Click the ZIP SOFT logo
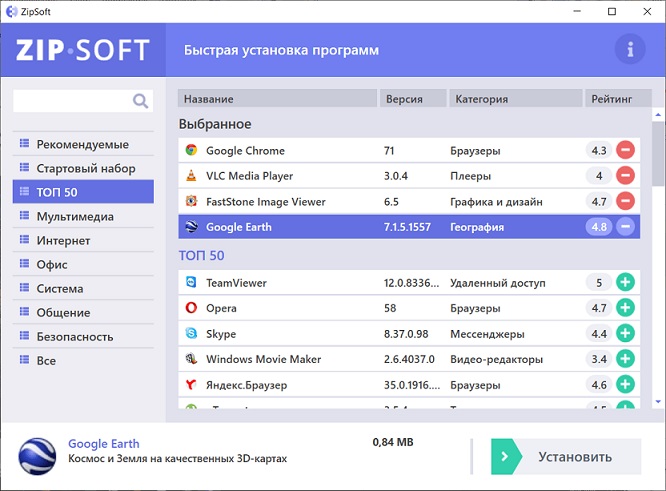Viewport: 666px width, 491px height. pyautogui.click(x=83, y=50)
